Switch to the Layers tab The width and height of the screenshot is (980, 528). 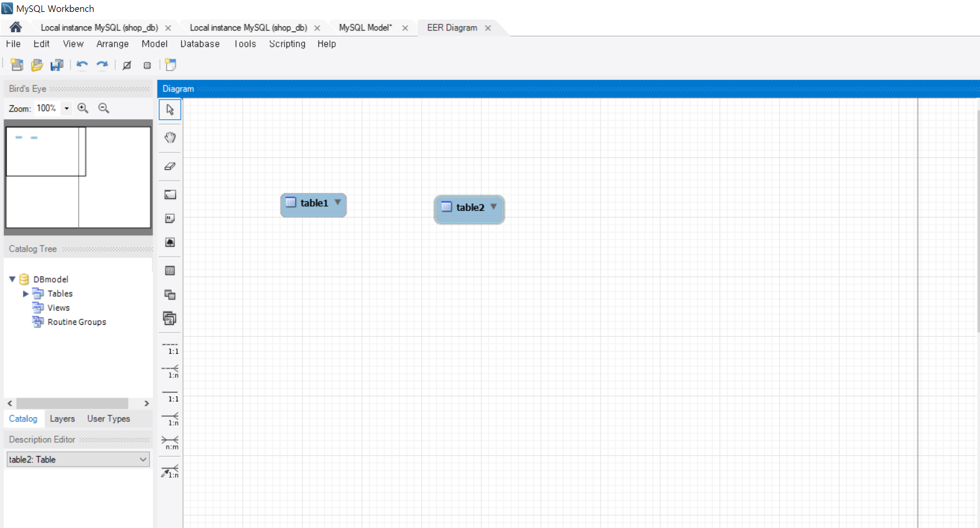click(63, 418)
